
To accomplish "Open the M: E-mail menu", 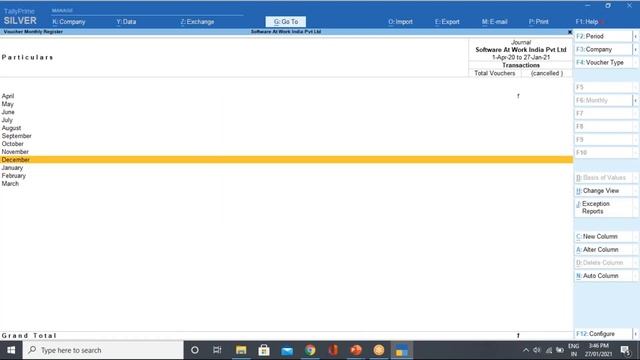I will point(494,22).
